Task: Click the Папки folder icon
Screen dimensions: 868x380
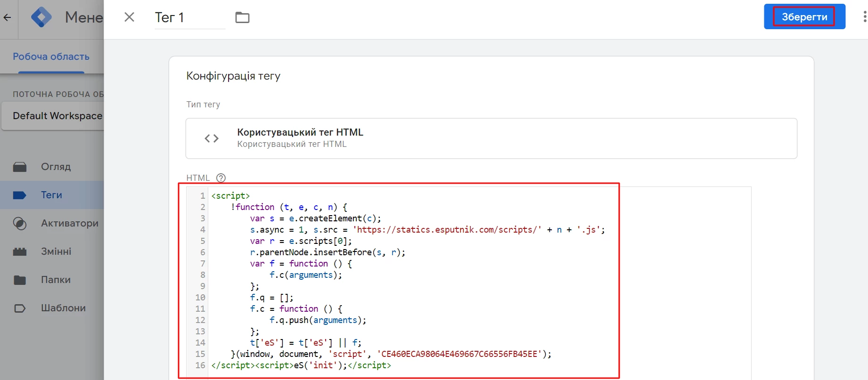Action: click(20, 280)
